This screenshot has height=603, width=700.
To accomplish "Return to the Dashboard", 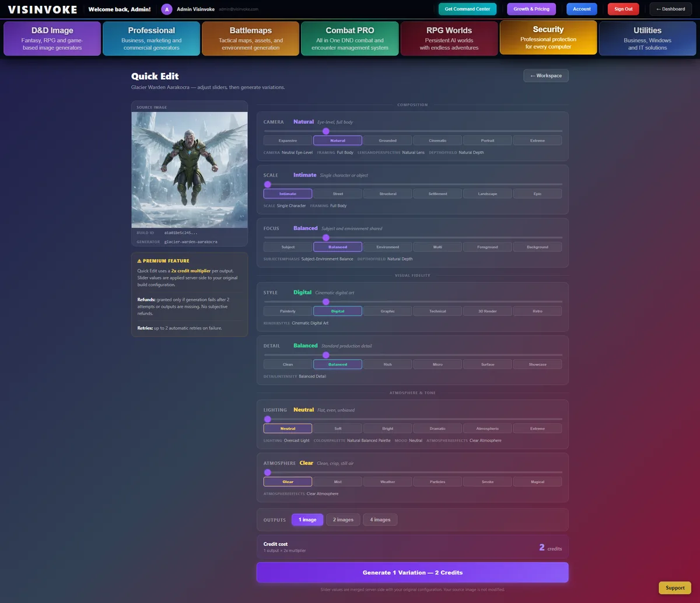I will (x=671, y=9).
